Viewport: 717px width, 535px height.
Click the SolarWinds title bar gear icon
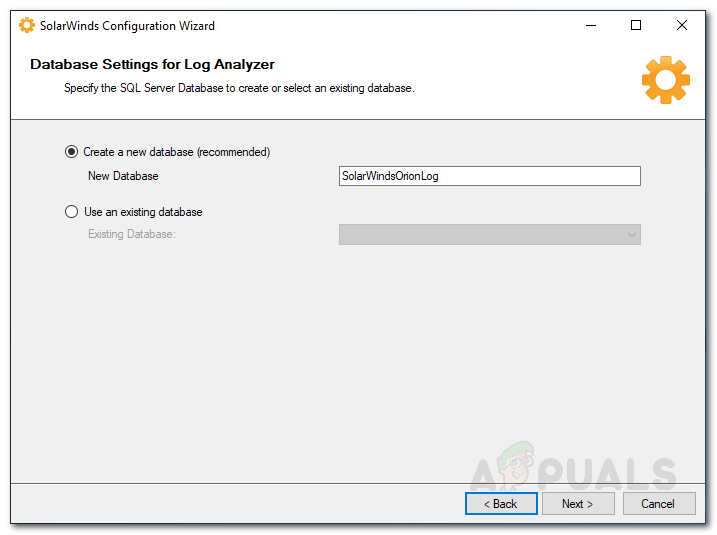[x=27, y=26]
